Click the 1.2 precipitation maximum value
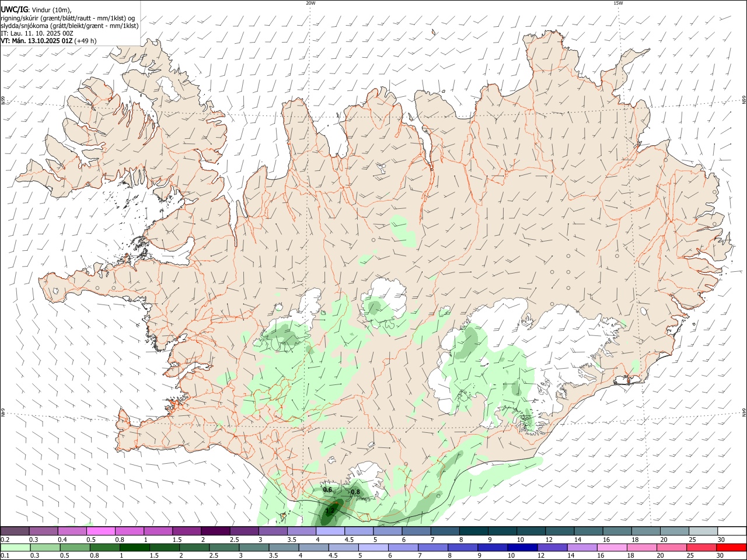Image resolution: width=747 pixels, height=560 pixels. pos(330,511)
